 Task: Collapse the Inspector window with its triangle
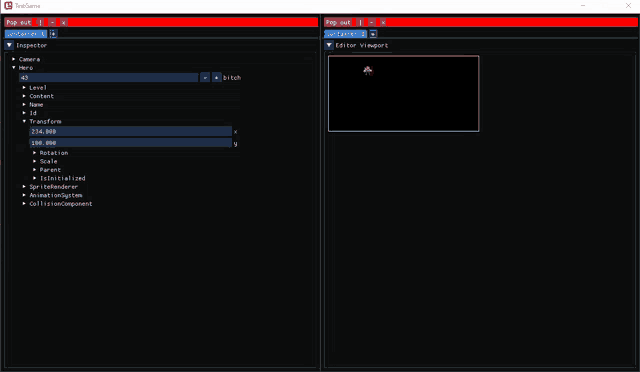pos(9,45)
